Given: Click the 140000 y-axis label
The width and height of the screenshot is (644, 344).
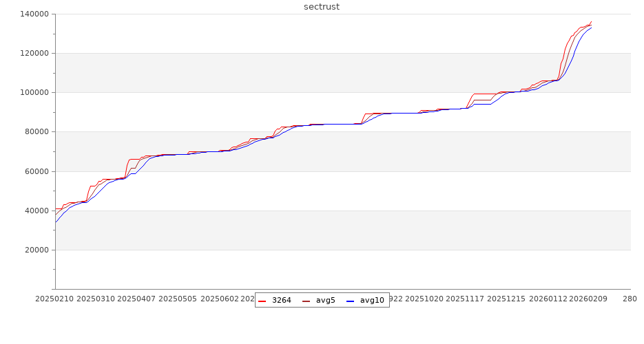Looking at the screenshot, I should (x=34, y=14).
